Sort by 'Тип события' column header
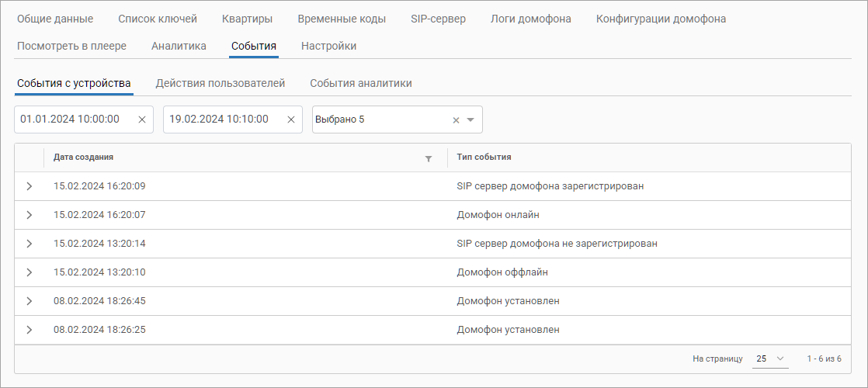868x388 pixels. pyautogui.click(x=484, y=158)
